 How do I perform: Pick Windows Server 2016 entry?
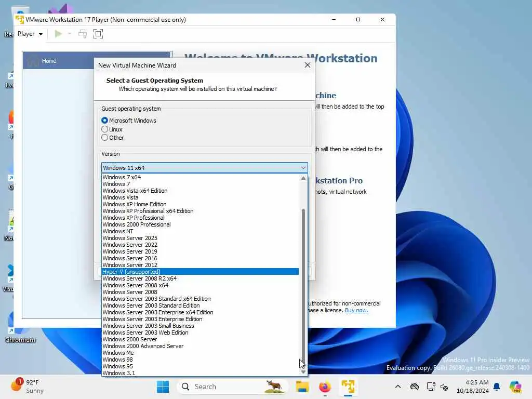tap(200, 259)
